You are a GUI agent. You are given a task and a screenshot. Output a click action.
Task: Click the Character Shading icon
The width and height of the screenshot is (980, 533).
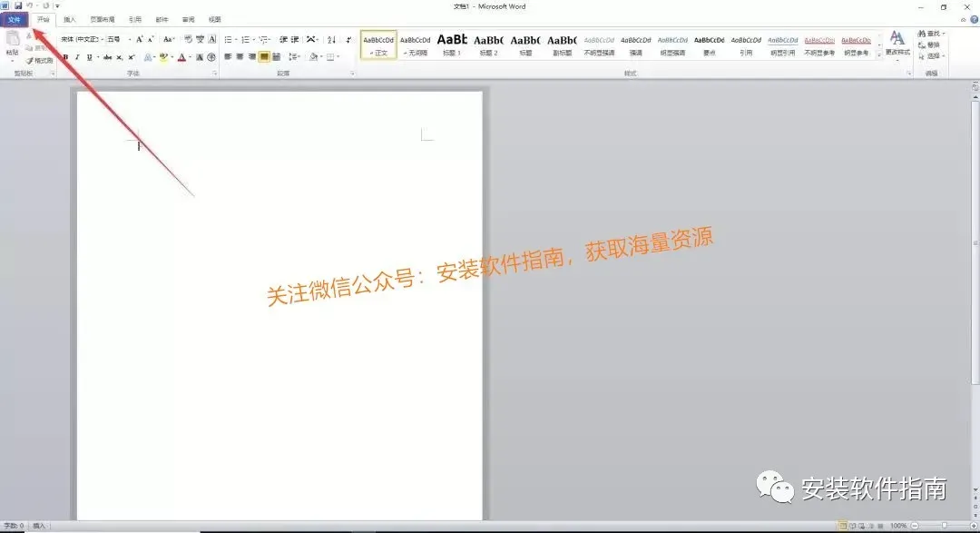[x=200, y=57]
